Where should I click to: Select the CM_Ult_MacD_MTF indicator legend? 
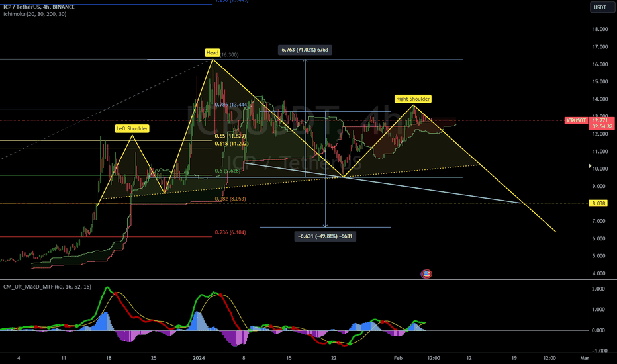pyautogui.click(x=47, y=287)
